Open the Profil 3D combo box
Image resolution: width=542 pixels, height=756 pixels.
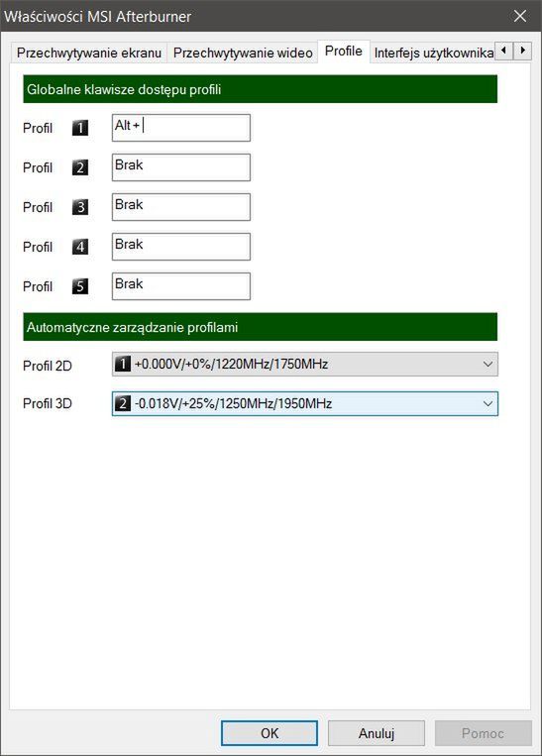coord(305,403)
